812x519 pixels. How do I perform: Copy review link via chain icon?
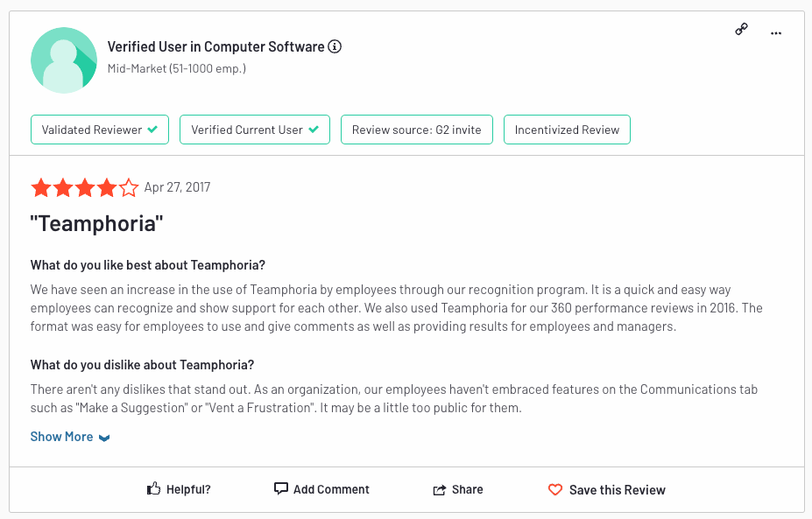742,30
